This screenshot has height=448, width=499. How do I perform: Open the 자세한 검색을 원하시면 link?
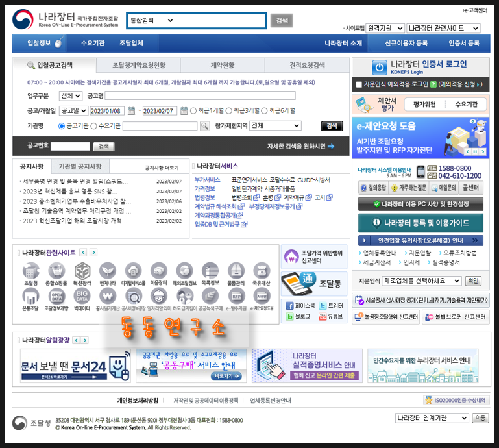point(300,147)
